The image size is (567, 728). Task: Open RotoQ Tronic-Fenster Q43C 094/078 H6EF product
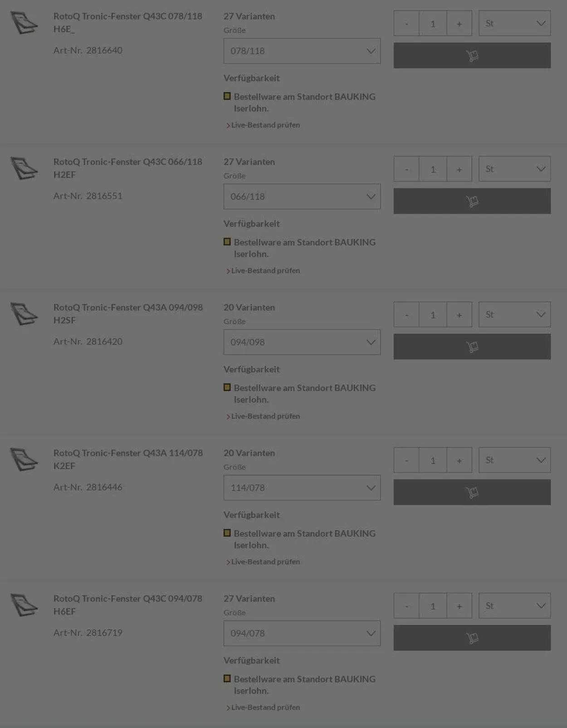click(127, 605)
